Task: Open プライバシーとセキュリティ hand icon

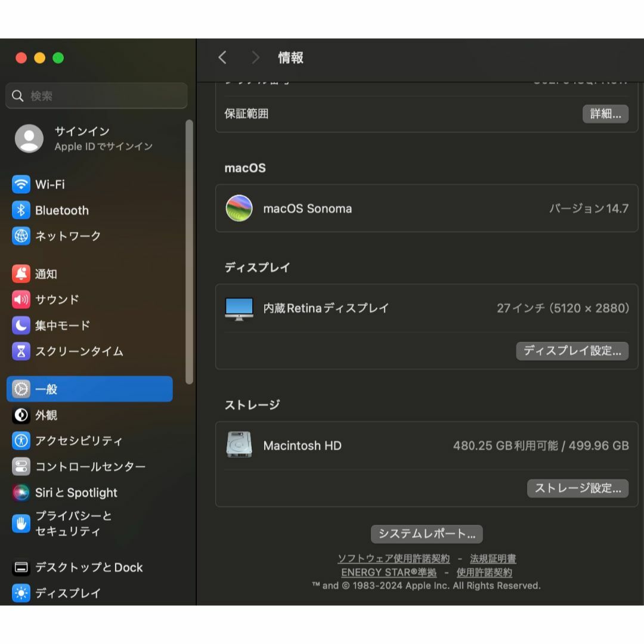Action: tap(21, 524)
